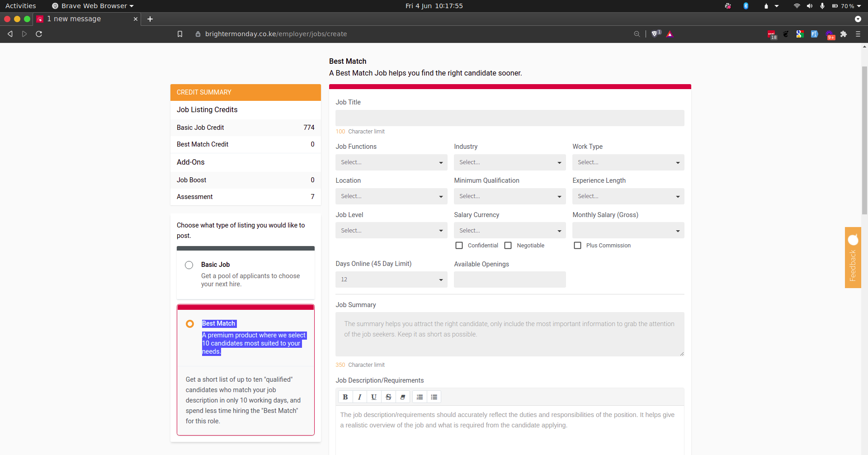Expand the Experience Length dropdown

tap(628, 196)
